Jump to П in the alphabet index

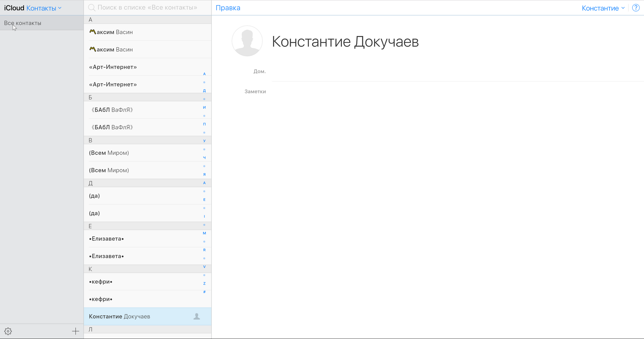pos(204,124)
